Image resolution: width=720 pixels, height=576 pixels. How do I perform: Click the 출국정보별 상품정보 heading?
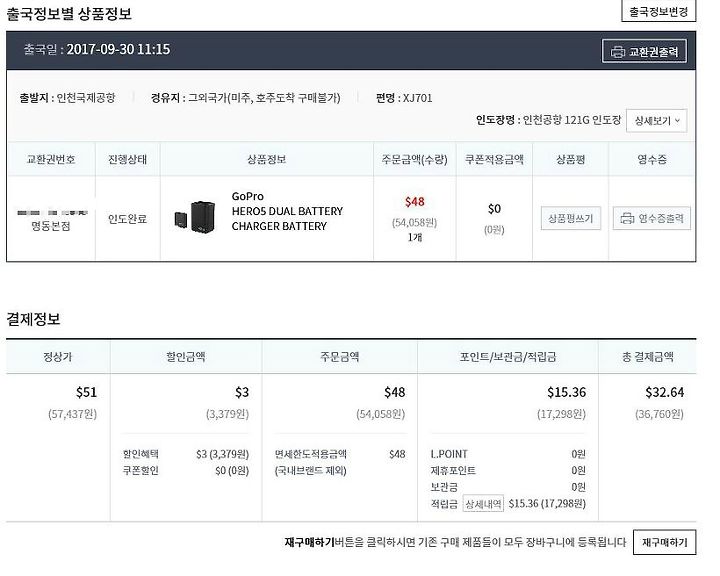point(69,13)
